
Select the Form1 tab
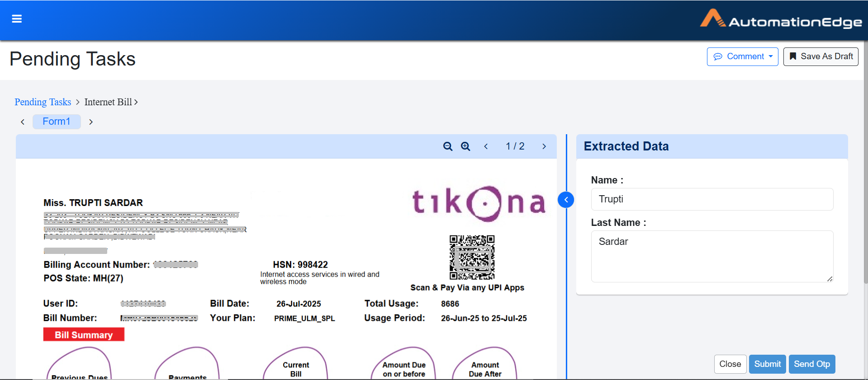click(x=57, y=122)
